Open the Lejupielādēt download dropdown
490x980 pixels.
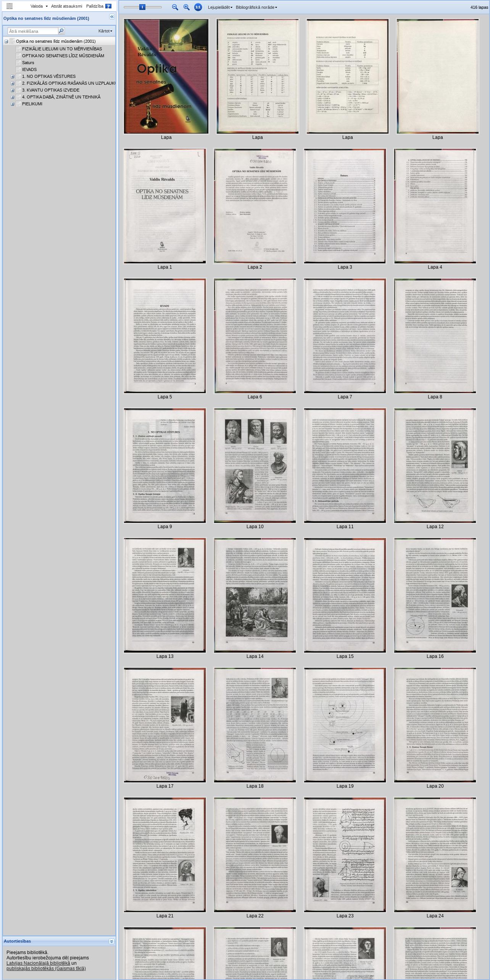tap(220, 7)
